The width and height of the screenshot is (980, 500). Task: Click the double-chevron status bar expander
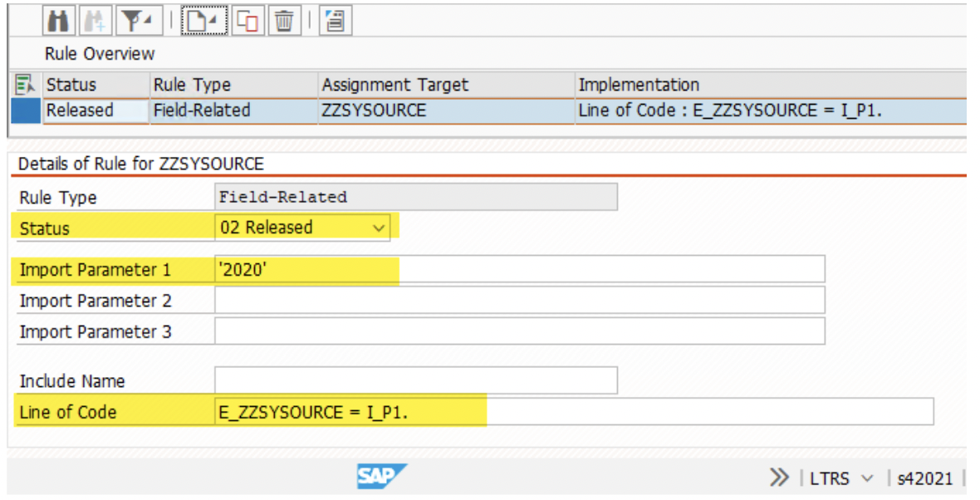[779, 478]
